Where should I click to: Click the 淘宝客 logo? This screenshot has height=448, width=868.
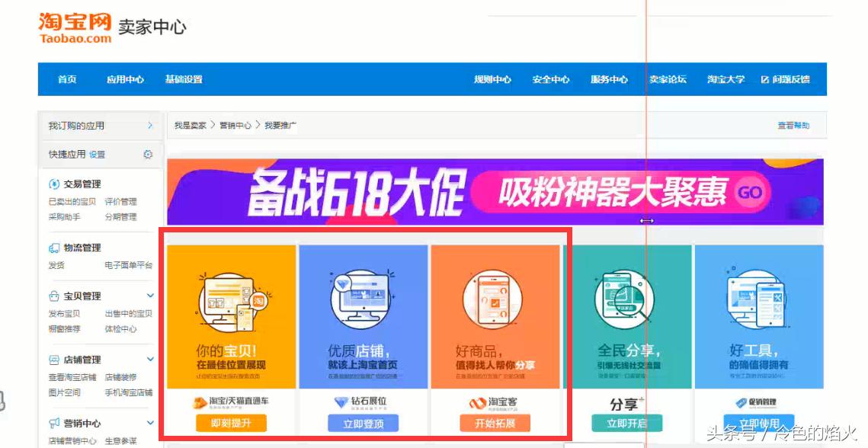coord(493,403)
